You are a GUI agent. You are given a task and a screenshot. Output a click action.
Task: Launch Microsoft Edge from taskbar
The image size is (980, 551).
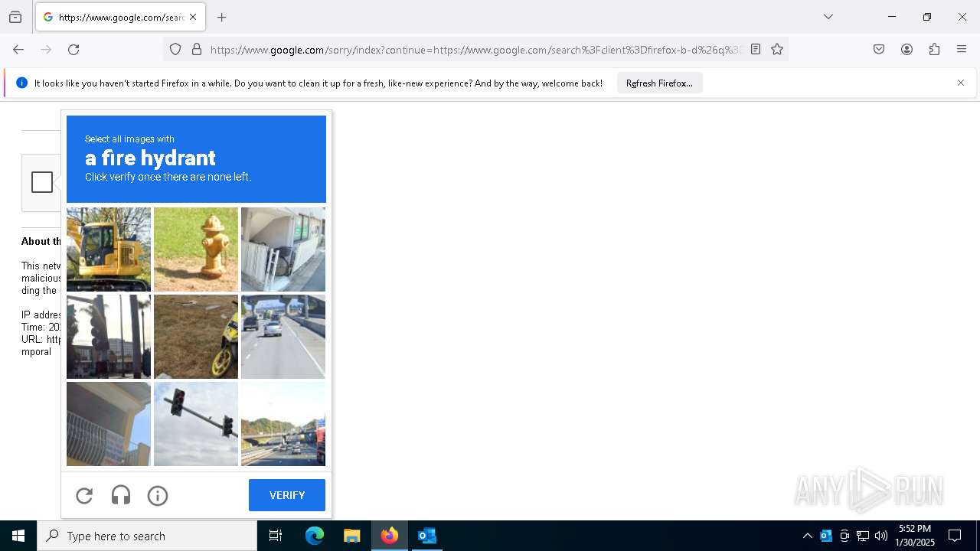315,536
